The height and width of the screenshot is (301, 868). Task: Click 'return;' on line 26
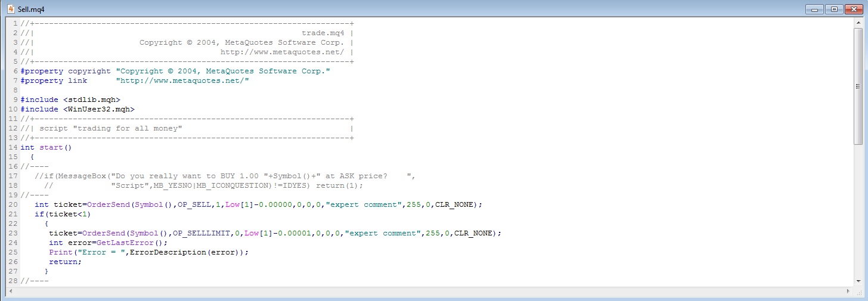point(65,262)
